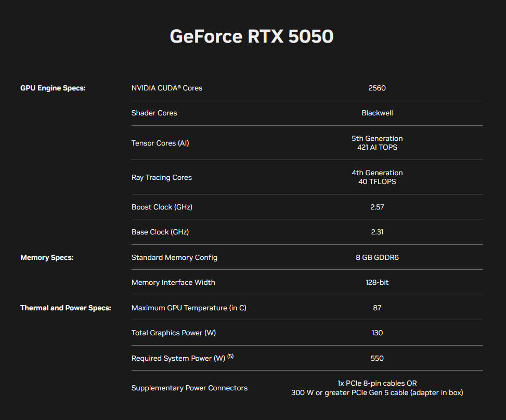The height and width of the screenshot is (420, 506).
Task: Click the footnote 5 superscript marker
Action: point(230,356)
